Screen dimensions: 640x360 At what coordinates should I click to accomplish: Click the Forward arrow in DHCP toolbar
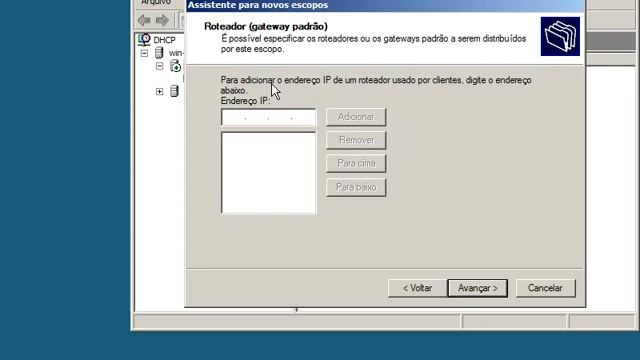[x=162, y=20]
